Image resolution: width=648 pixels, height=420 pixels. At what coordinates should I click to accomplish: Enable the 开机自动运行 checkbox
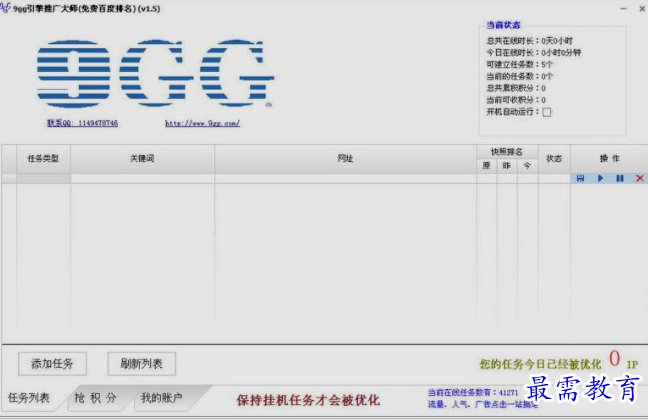pos(547,112)
